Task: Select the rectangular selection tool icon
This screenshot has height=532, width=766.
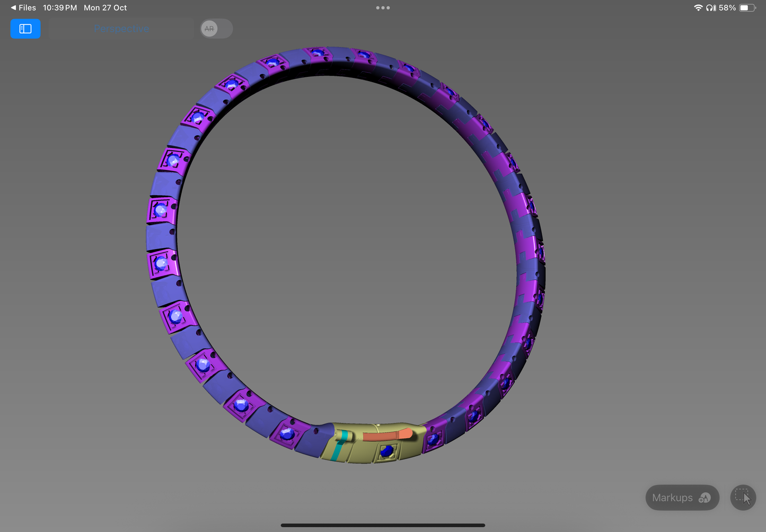Action: tap(743, 498)
